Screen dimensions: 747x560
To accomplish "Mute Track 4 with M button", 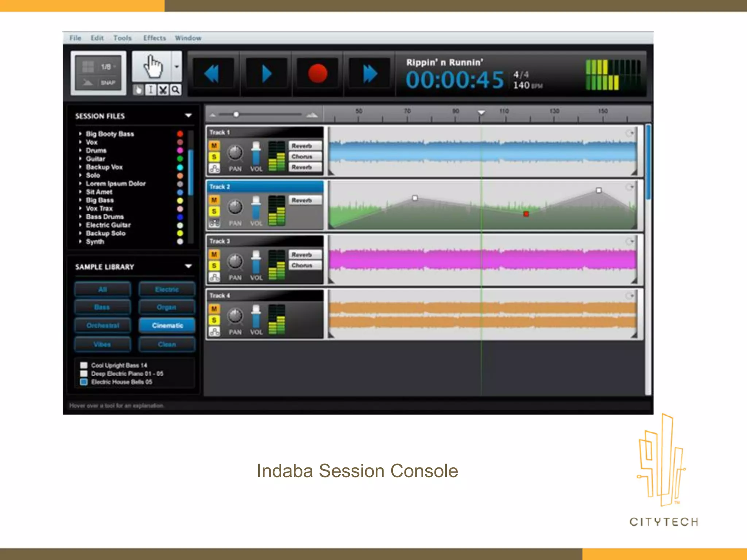I will 214,309.
